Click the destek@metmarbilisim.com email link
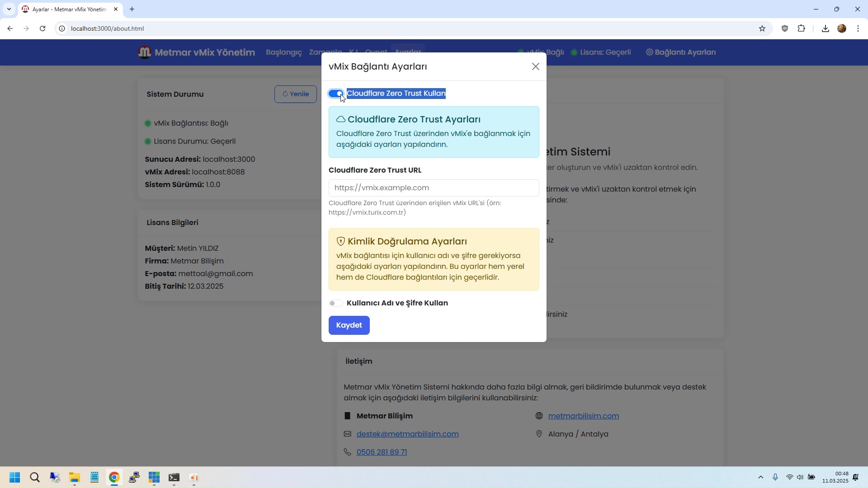The image size is (868, 488). pyautogui.click(x=408, y=434)
